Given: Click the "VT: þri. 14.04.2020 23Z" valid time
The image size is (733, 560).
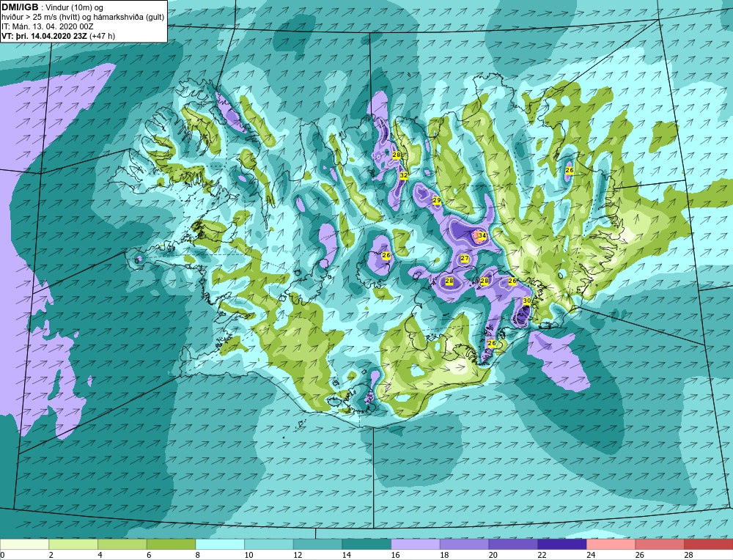Looking at the screenshot, I should (x=44, y=36).
